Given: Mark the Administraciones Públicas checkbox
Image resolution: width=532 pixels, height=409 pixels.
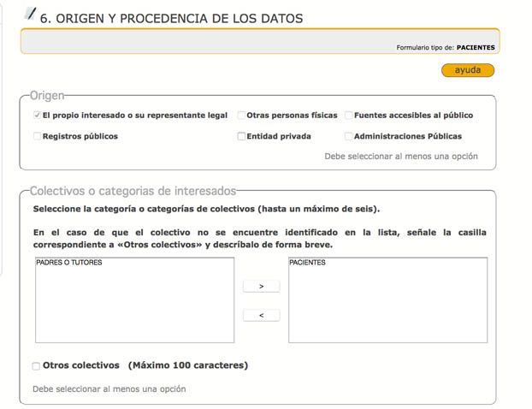Looking at the screenshot, I should tap(349, 136).
